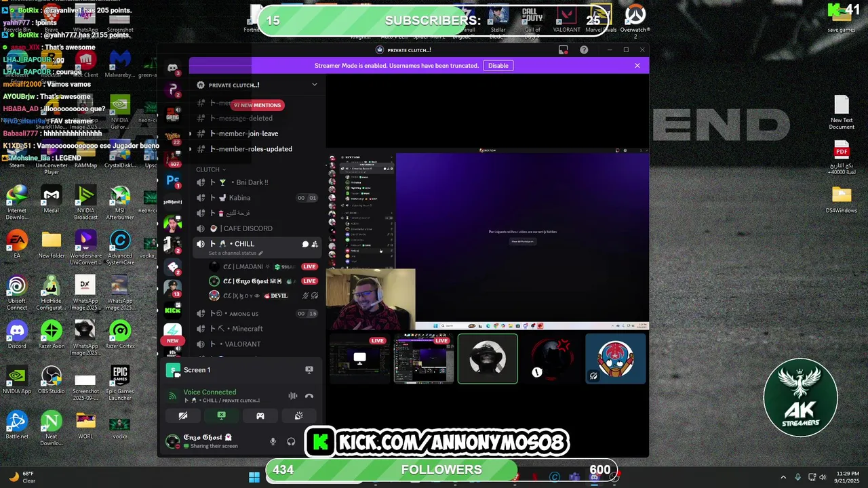Jump to 97 NEW MENTIONS pill
Viewport: 868px width, 488px height.
257,105
